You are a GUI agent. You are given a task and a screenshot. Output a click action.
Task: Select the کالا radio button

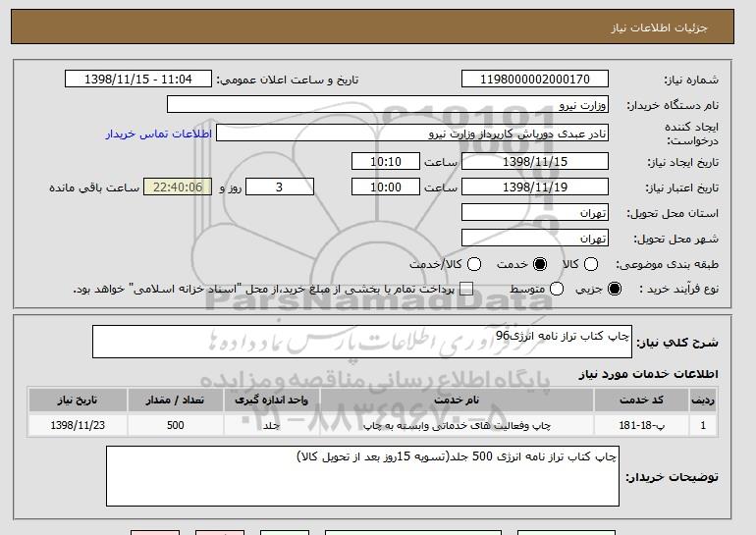591,264
